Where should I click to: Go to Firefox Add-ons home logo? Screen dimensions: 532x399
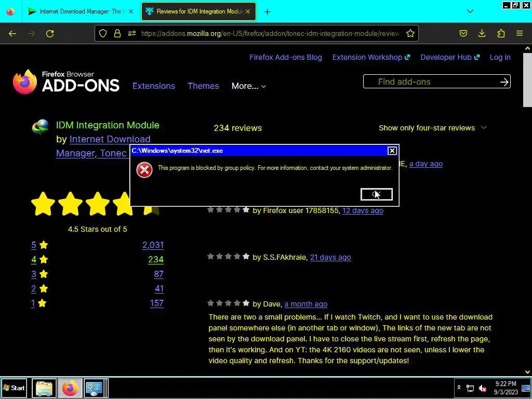pos(66,82)
